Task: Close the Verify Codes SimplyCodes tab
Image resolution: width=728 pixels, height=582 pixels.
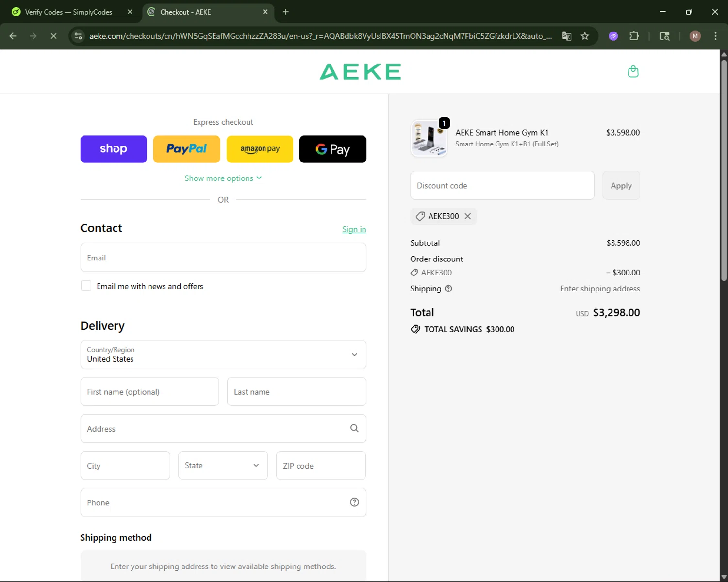Action: pyautogui.click(x=130, y=12)
